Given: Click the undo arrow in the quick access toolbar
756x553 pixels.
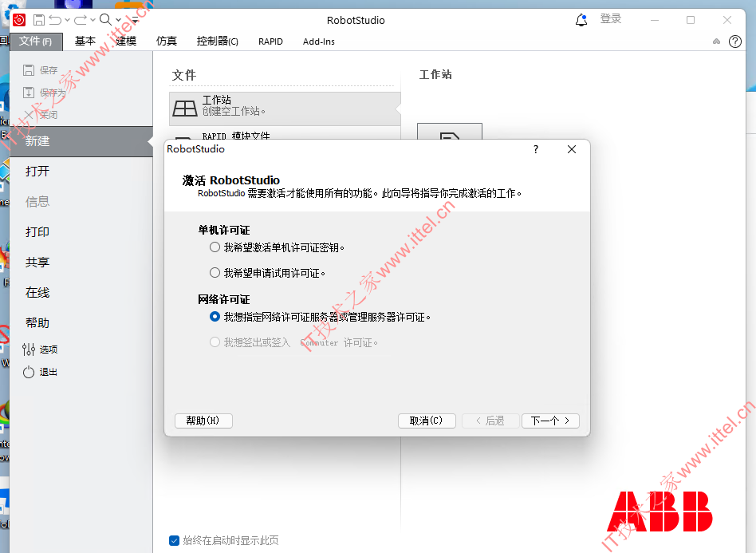Looking at the screenshot, I should coord(56,20).
